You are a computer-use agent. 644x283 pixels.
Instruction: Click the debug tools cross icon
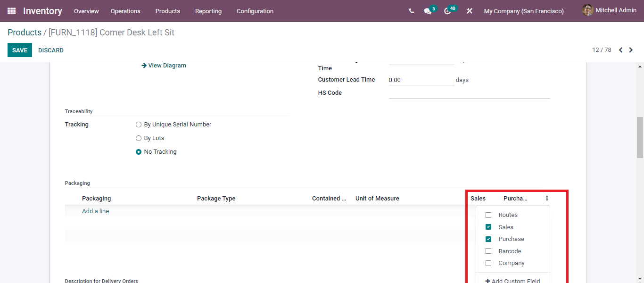pos(469,11)
